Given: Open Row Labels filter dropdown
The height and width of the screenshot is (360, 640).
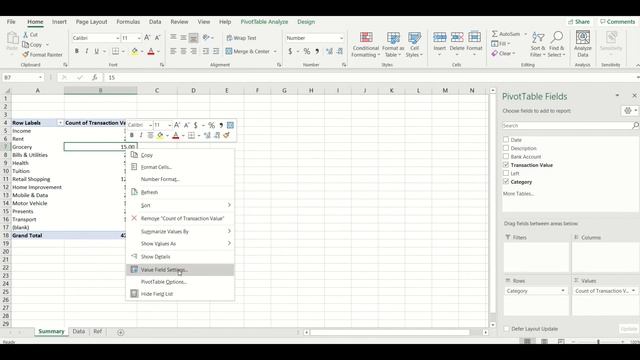Looking at the screenshot, I should tap(60, 123).
